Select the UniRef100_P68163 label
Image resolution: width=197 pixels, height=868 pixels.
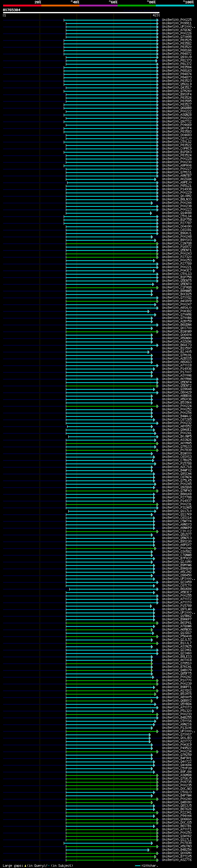[x=177, y=71]
